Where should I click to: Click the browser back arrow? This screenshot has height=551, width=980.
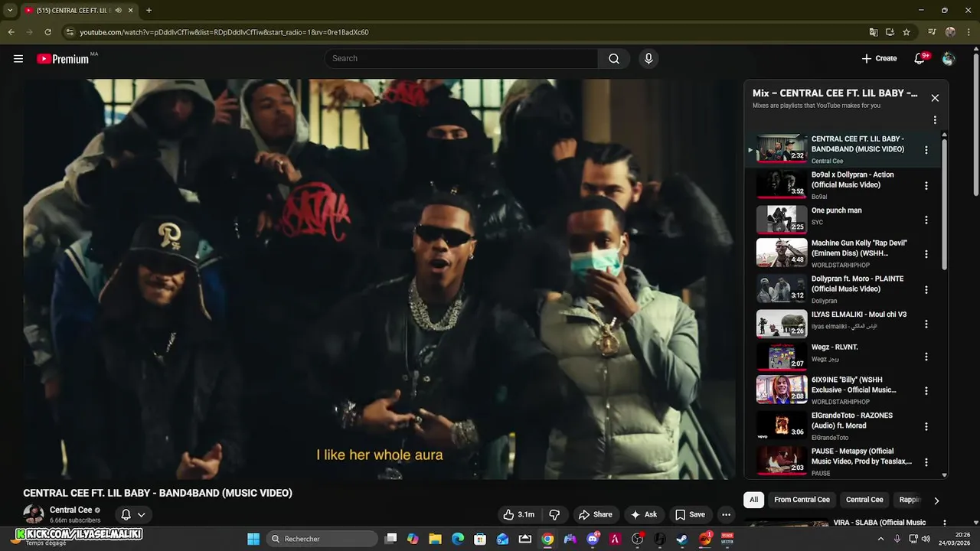pyautogui.click(x=11, y=32)
